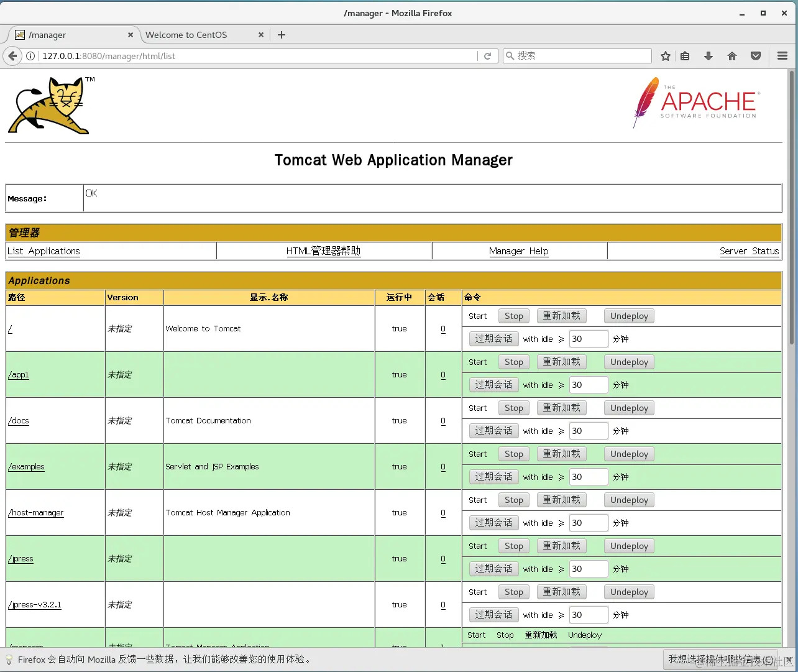Undeploy the /jpress application
Viewport: 798px width, 672px height.
[x=629, y=546]
